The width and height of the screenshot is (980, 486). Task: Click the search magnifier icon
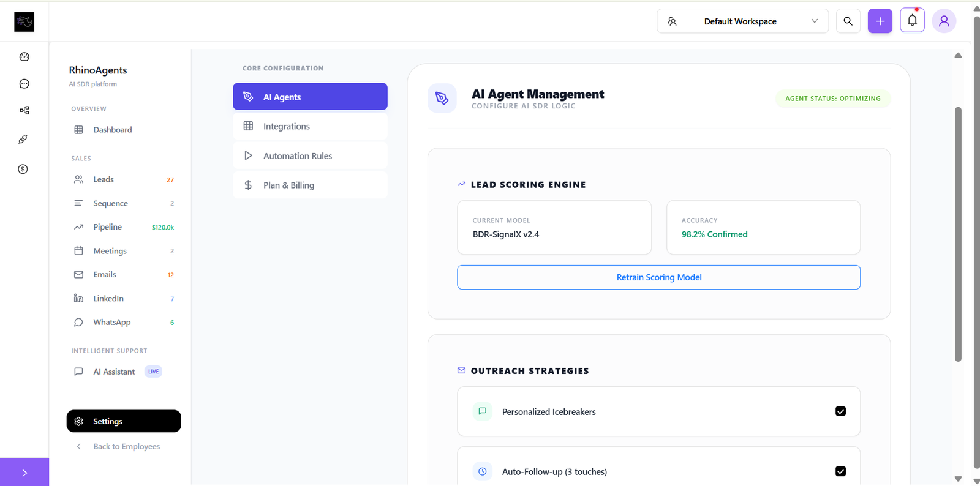point(848,21)
